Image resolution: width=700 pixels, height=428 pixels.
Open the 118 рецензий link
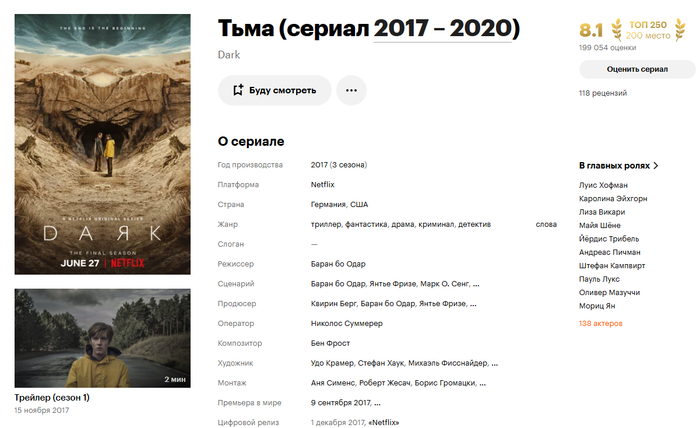click(x=603, y=93)
